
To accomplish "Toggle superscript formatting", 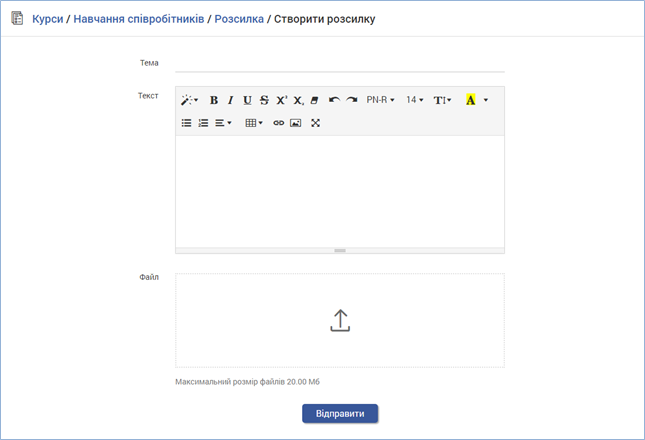I will 281,100.
